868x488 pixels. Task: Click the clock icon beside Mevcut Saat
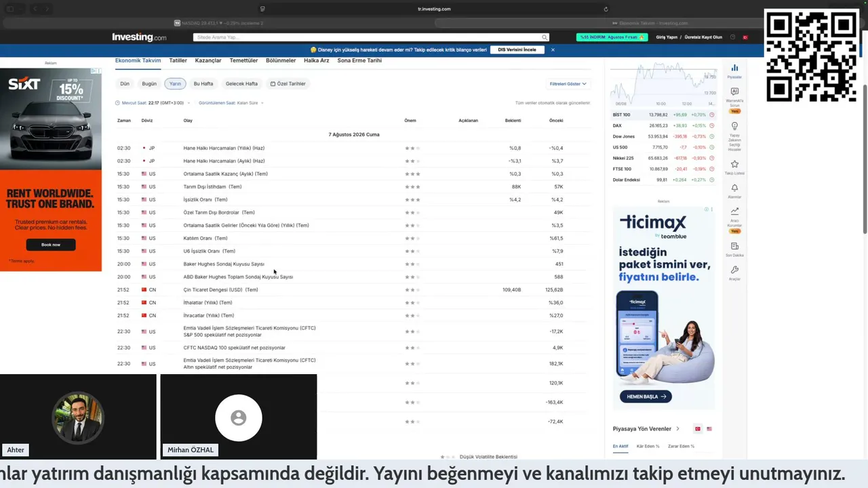tap(117, 103)
